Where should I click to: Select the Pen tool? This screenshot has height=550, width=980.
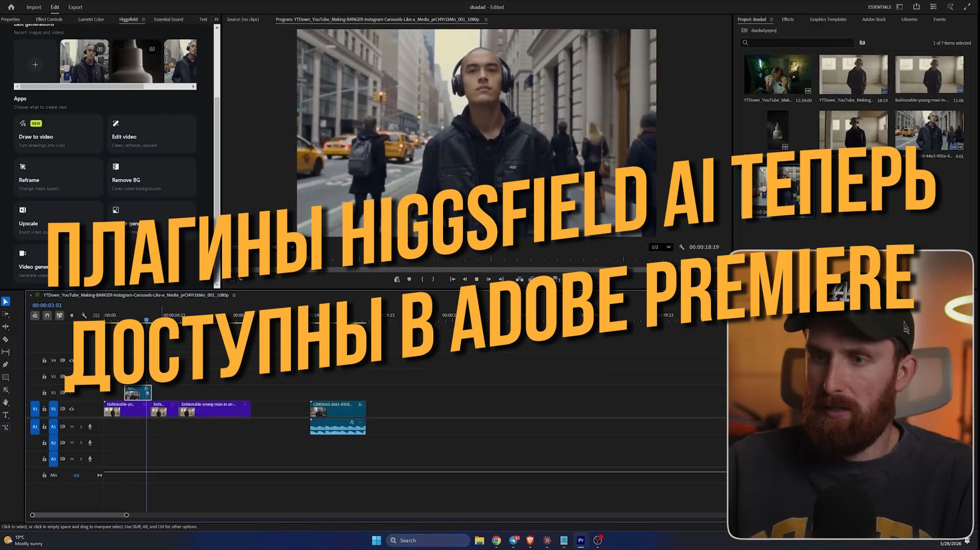6,364
